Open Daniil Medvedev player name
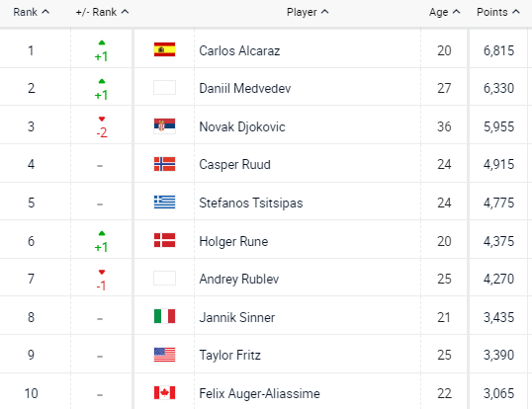Viewport: 532px width, 409px height. [245, 89]
